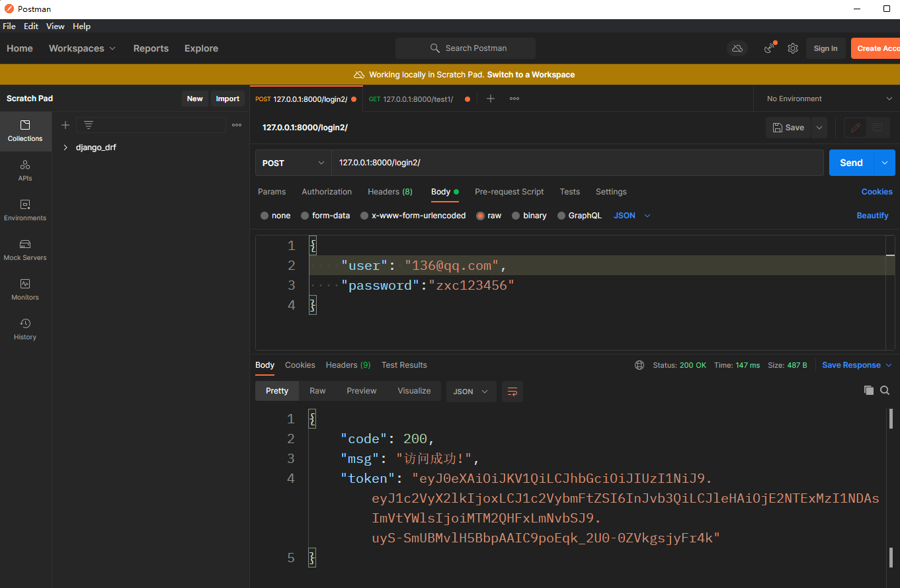
Task: Open the APIs sidebar panel
Action: coord(25,171)
